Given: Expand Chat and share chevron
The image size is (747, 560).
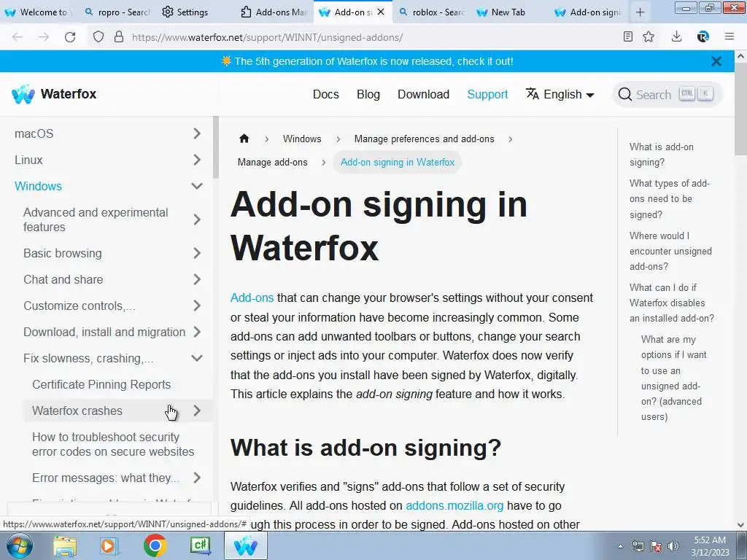Looking at the screenshot, I should click(197, 279).
